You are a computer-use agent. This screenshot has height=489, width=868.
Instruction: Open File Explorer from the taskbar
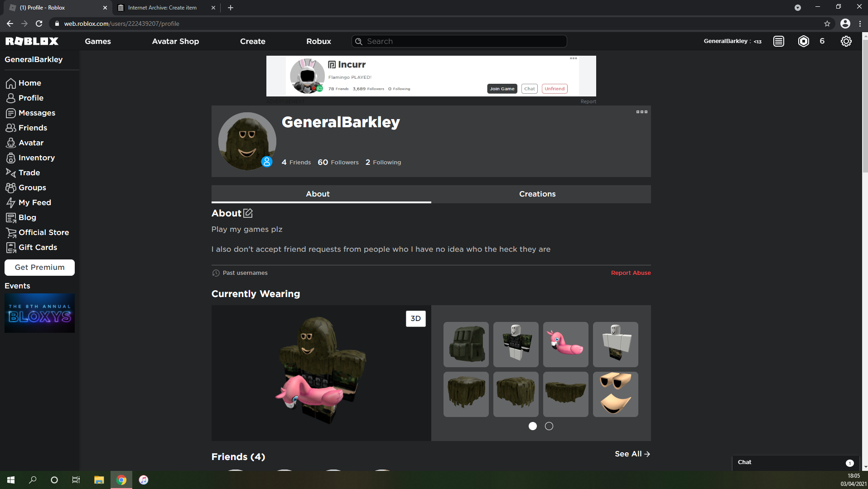tap(99, 480)
